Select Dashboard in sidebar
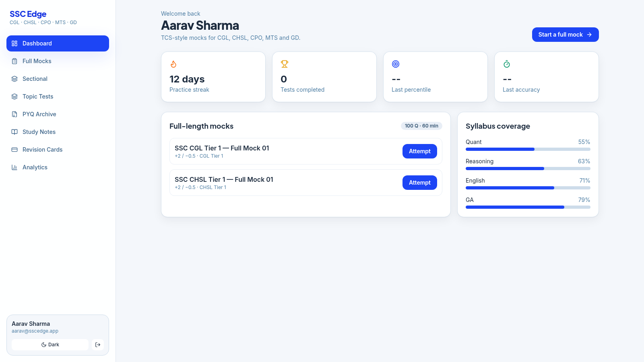This screenshot has width=644, height=362. [58, 43]
